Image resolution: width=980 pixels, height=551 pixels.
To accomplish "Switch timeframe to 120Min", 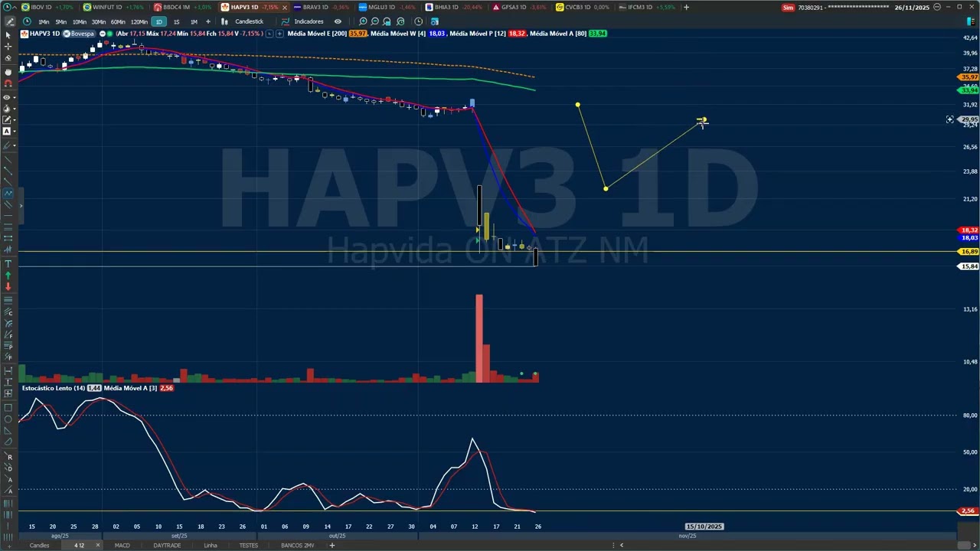I will coord(139,21).
